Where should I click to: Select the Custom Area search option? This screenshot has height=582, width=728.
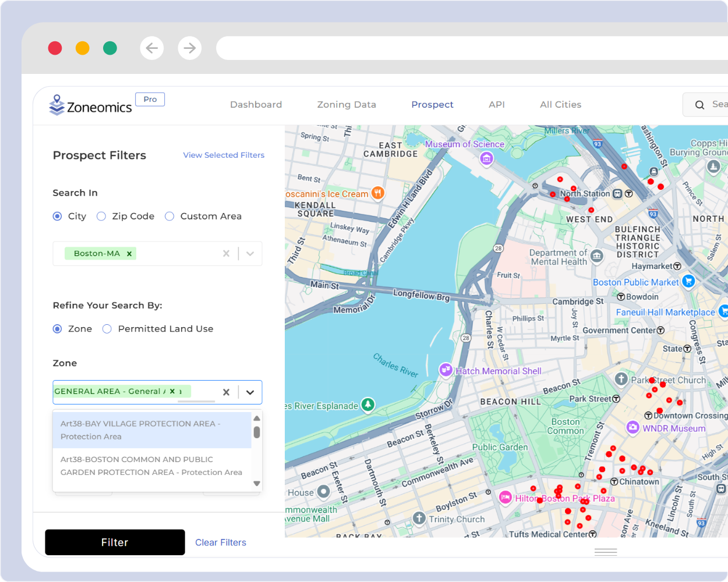pos(169,216)
